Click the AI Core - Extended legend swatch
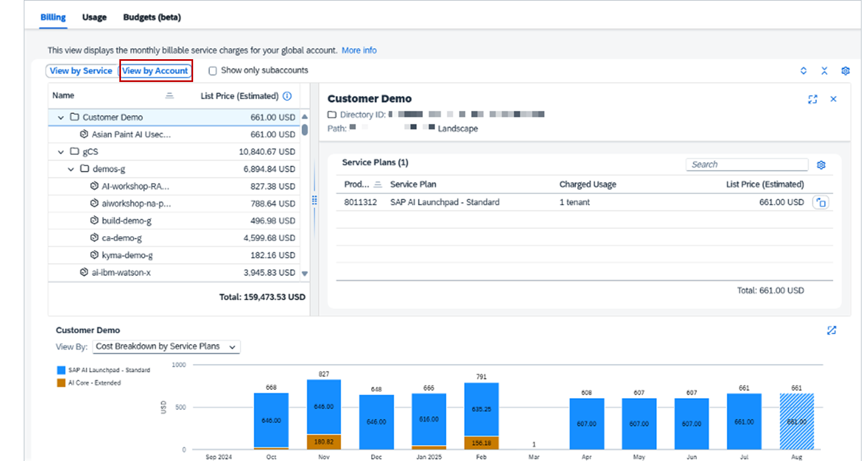868x461 pixels. pyautogui.click(x=61, y=383)
